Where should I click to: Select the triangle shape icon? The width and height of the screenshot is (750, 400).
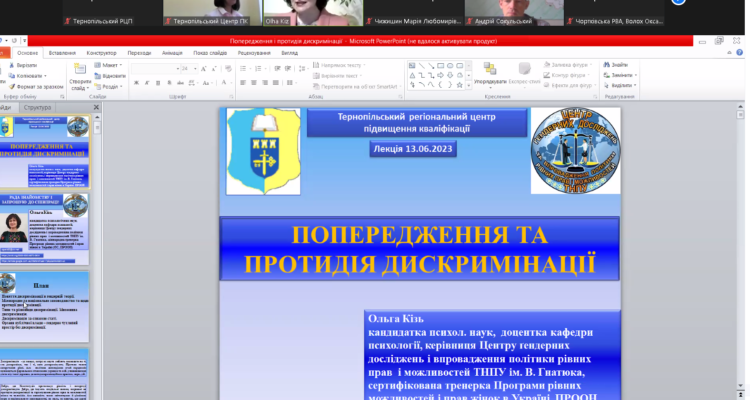point(412,75)
